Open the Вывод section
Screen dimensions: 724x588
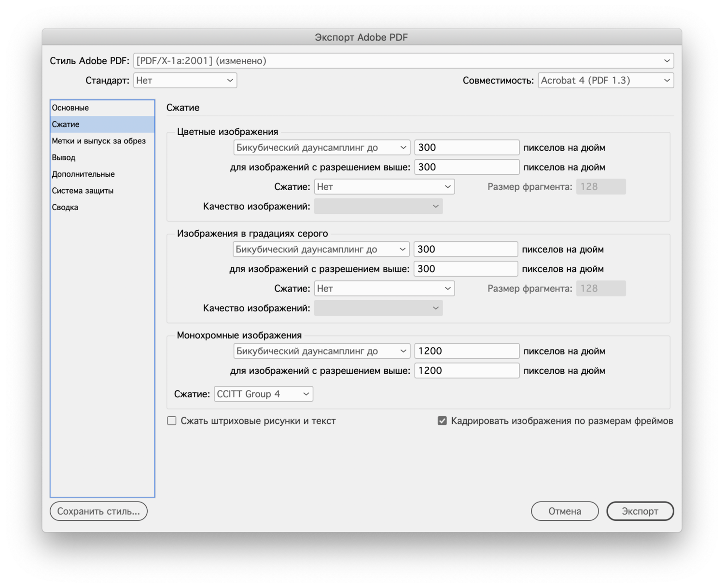[102, 157]
